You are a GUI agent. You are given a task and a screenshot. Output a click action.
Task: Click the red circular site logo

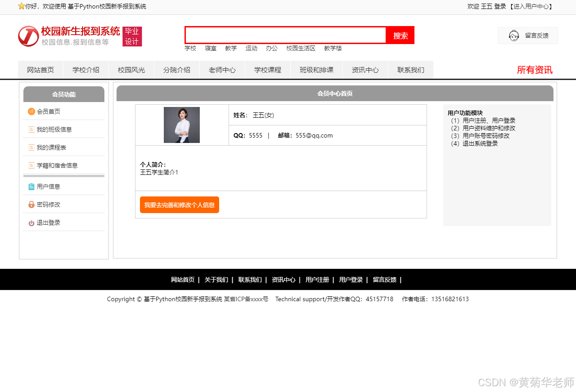pos(28,36)
